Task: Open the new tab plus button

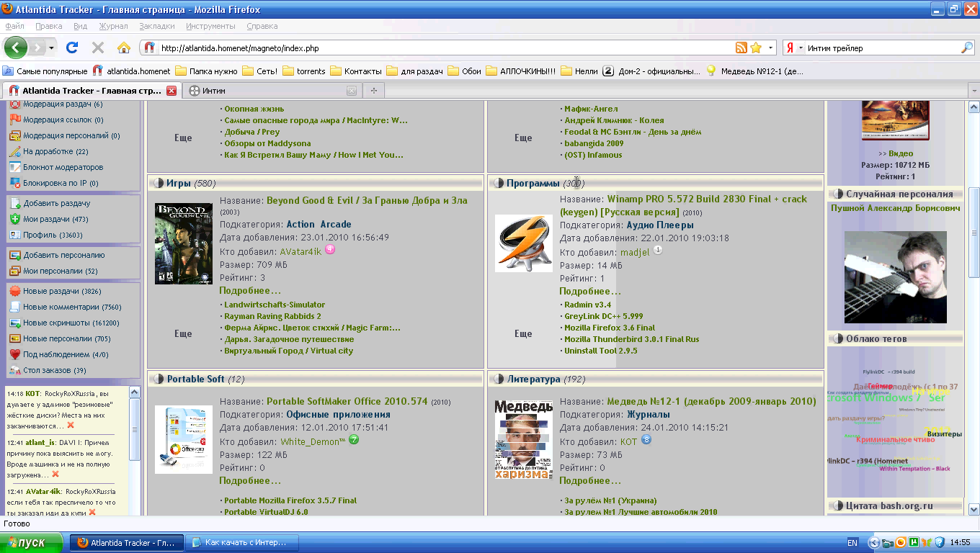Action: (x=373, y=91)
